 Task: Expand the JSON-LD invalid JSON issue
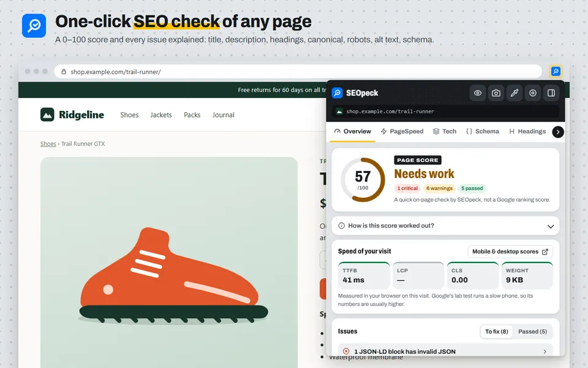tap(445, 351)
